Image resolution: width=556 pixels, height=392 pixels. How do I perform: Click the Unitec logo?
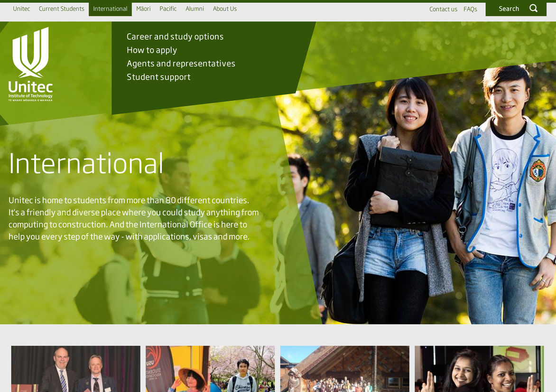click(31, 64)
